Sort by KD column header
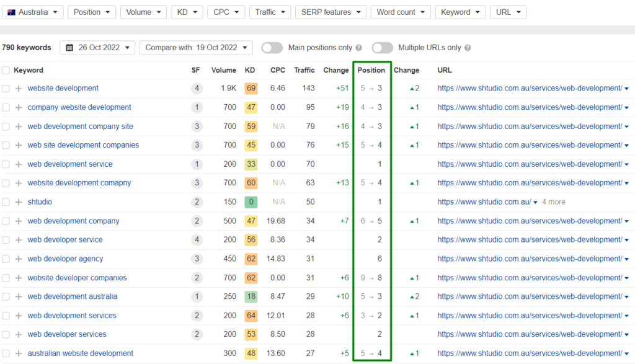Image resolution: width=635 pixels, height=364 pixels. (250, 70)
